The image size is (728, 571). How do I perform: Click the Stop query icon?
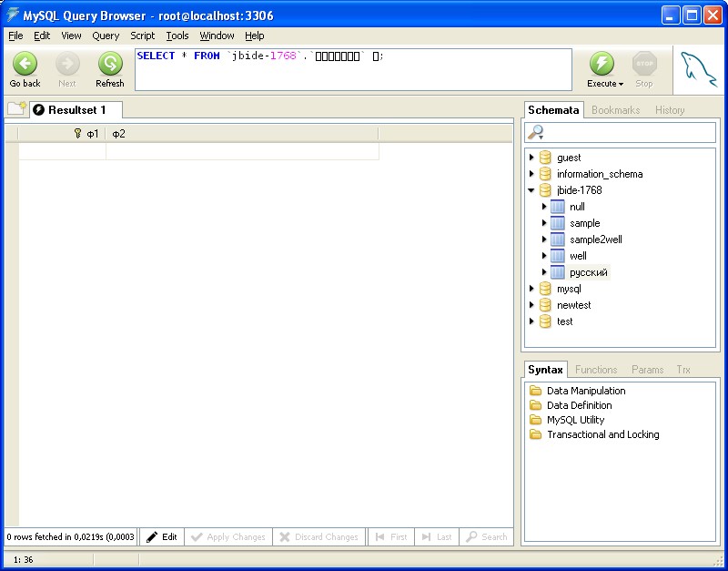[x=644, y=64]
